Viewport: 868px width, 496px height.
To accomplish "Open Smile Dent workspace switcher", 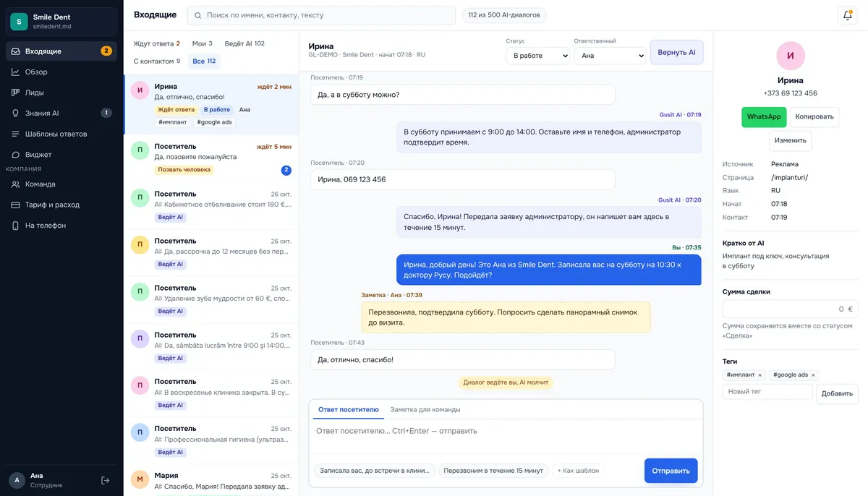I will (x=61, y=21).
